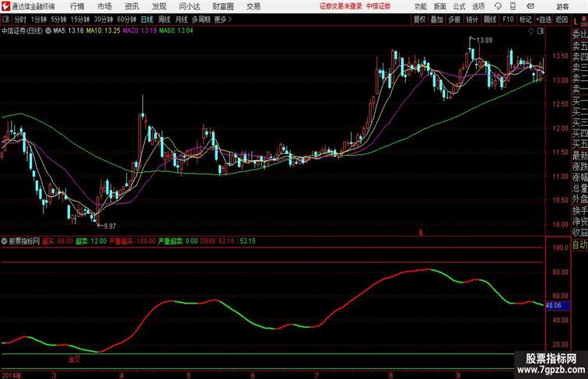The width and height of the screenshot is (588, 379).
Task: Click the 金叉 golden cross label
Action: point(74,360)
